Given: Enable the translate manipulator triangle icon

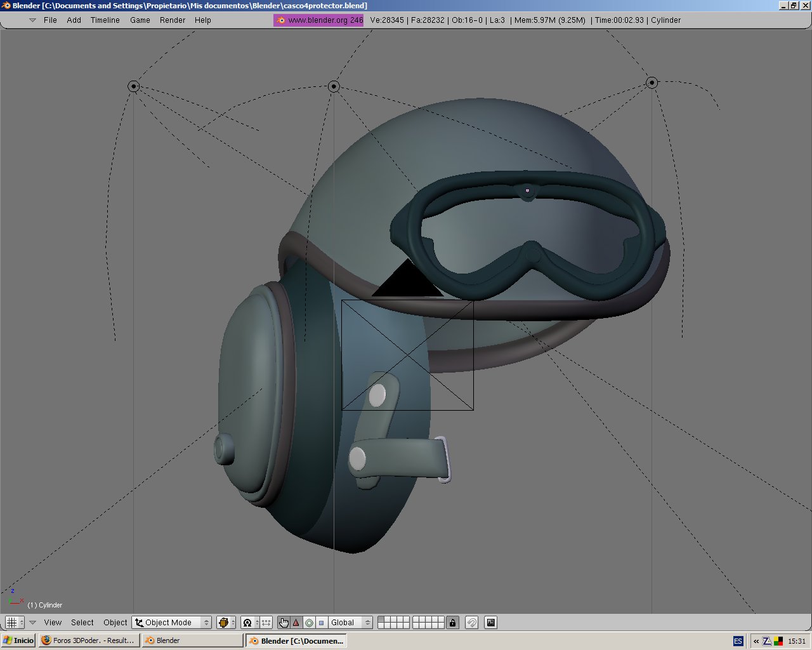Looking at the screenshot, I should pyautogui.click(x=296, y=623).
